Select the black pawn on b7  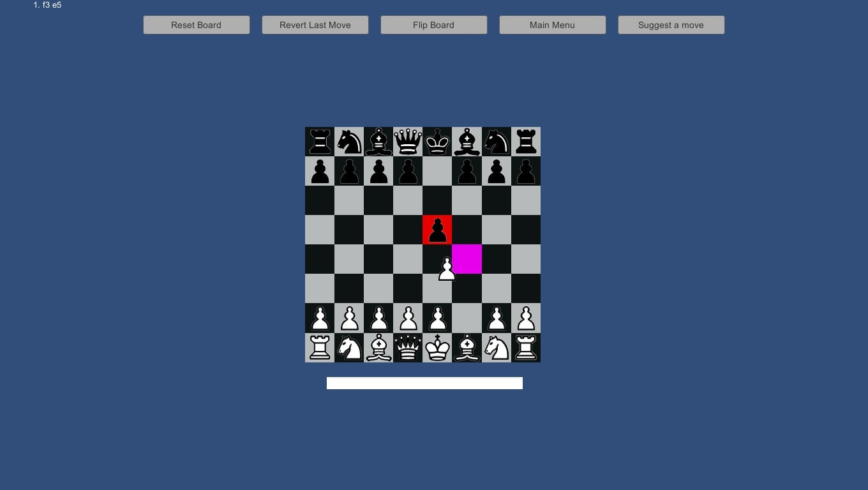349,171
